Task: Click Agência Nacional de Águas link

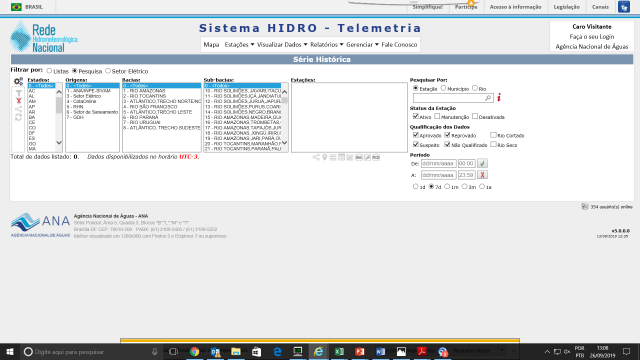Action: [x=591, y=47]
